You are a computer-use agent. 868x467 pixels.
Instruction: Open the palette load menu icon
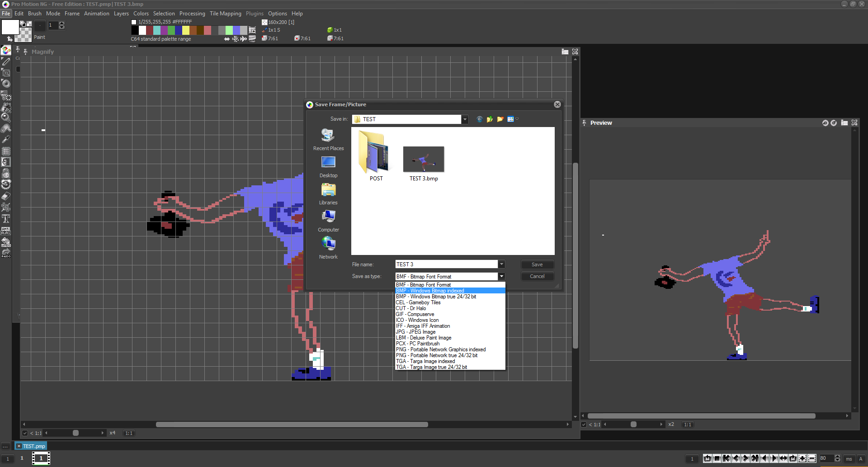252,30
